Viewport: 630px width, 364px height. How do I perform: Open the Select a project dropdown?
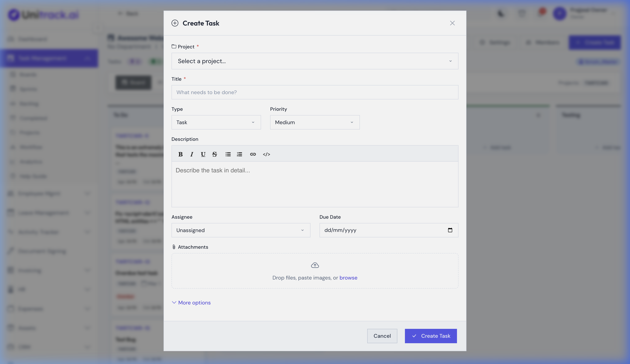pyautogui.click(x=314, y=61)
